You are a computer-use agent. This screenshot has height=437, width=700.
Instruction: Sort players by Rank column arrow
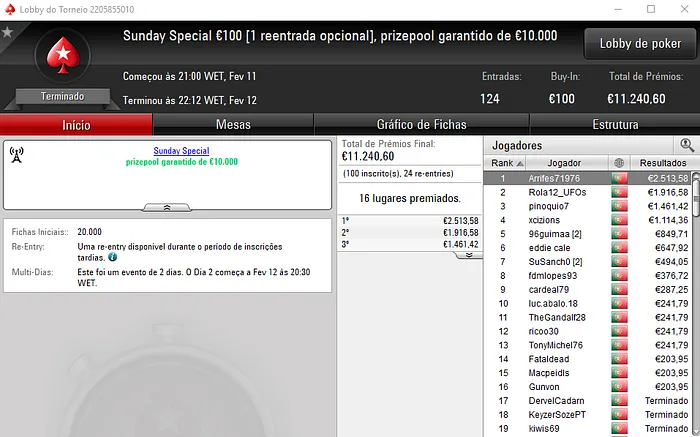tap(520, 163)
